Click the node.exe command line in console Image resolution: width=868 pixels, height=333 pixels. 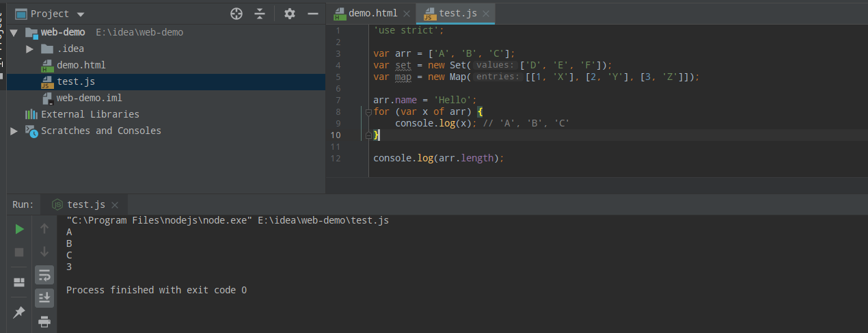[x=228, y=221]
